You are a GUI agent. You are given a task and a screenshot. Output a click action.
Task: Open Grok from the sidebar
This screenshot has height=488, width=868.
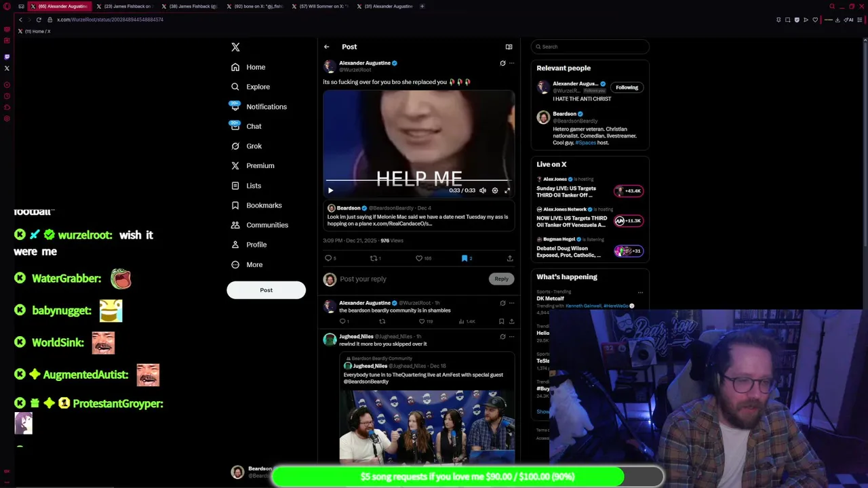point(246,146)
